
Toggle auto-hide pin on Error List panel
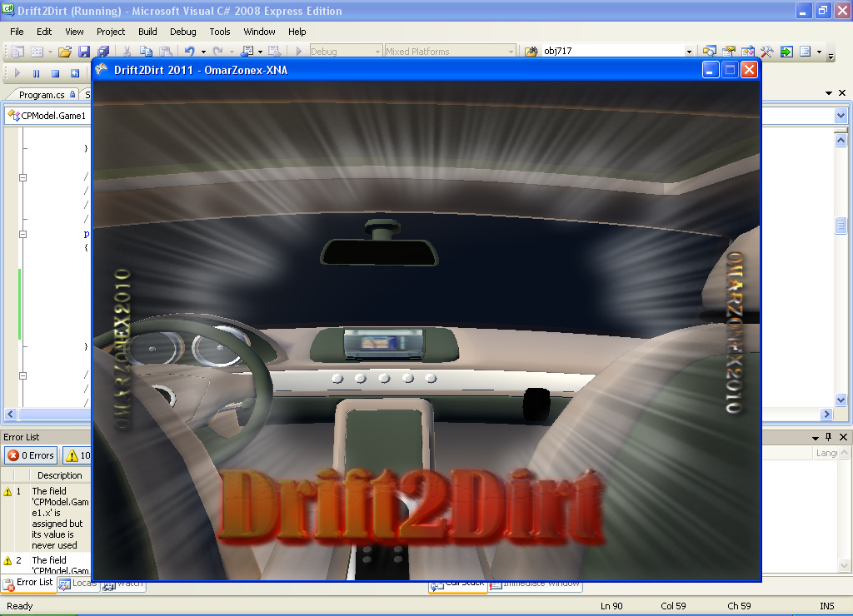[x=829, y=437]
